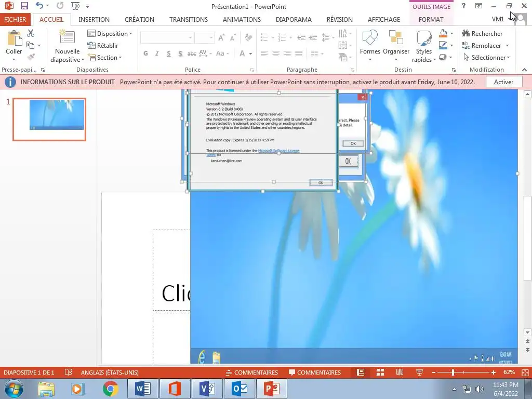
Task: Expand the Sélectionner dropdown
Action: pyautogui.click(x=486, y=57)
